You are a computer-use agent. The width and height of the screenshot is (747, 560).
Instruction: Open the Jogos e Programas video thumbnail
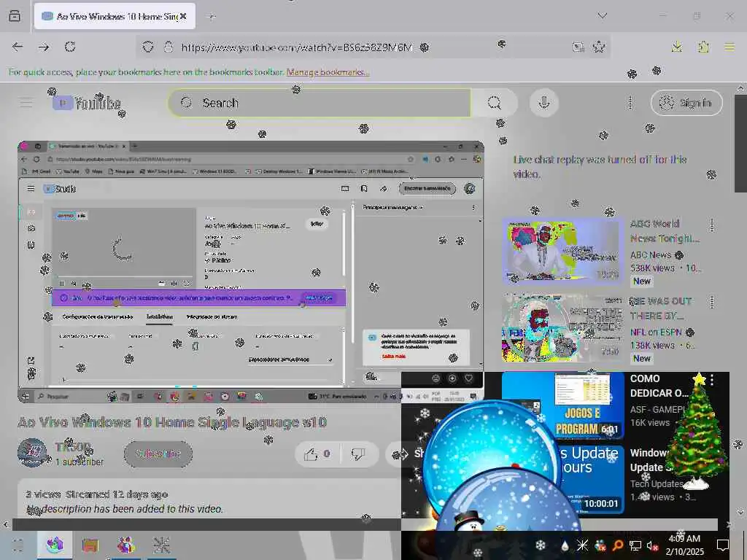562,405
